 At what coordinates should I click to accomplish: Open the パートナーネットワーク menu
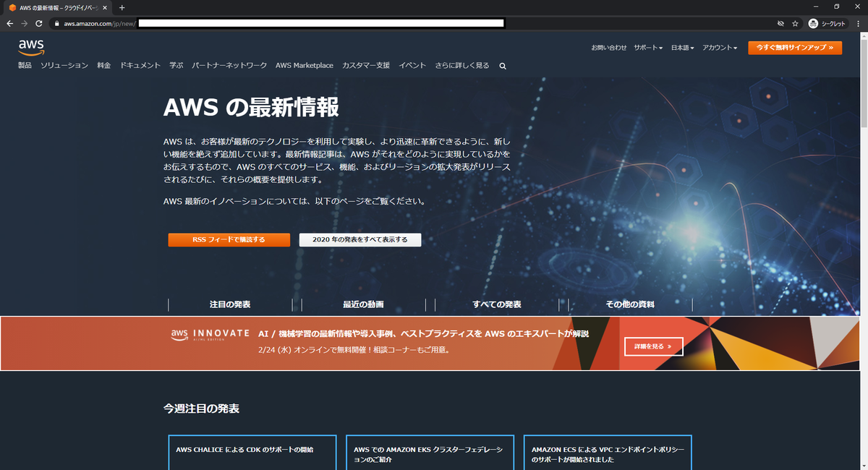(229, 65)
